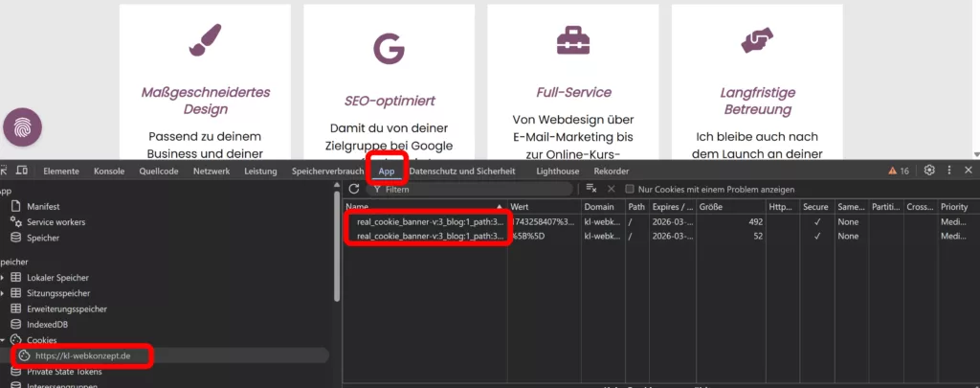Click the Service workers gears icon
The height and width of the screenshot is (388, 980).
click(16, 221)
